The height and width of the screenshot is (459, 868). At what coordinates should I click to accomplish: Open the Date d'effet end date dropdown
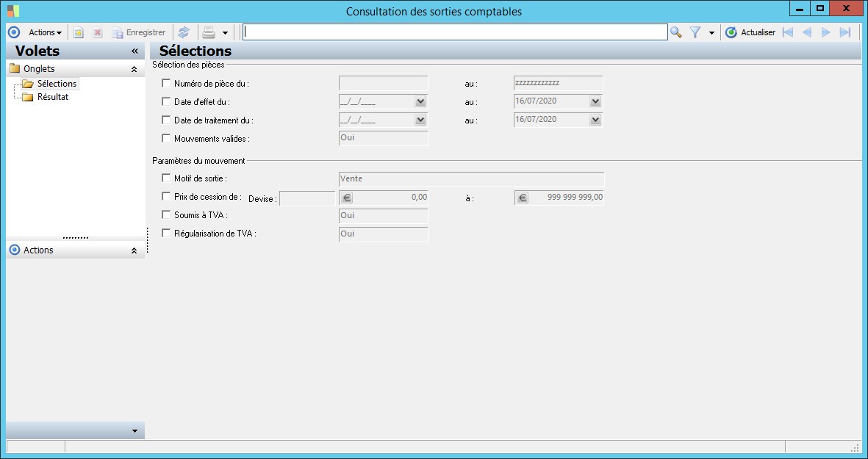pyautogui.click(x=595, y=102)
